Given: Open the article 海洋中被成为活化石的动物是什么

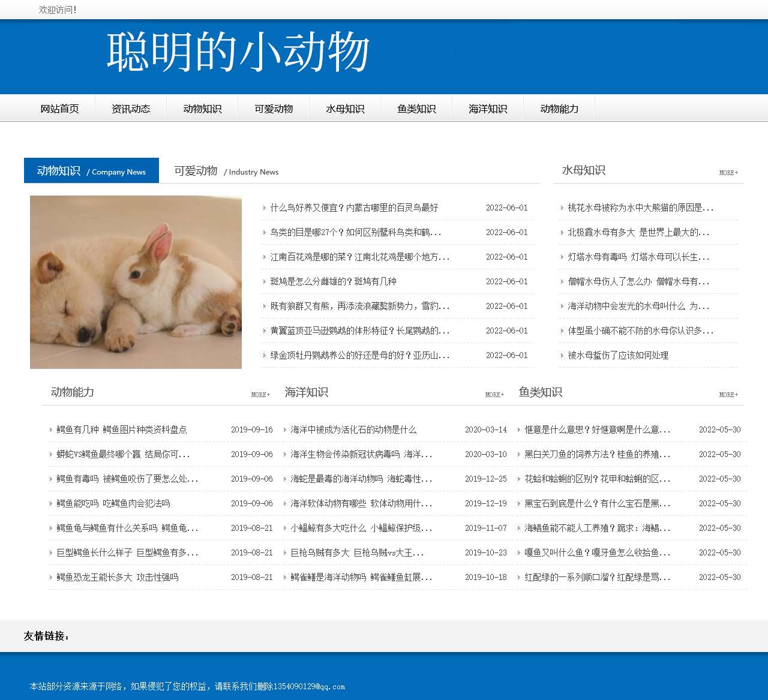Looking at the screenshot, I should (355, 429).
